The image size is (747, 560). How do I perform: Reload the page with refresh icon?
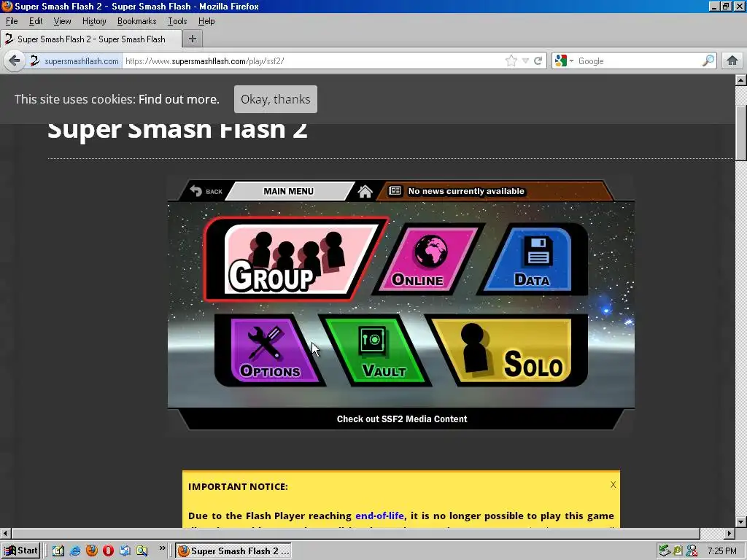coord(538,61)
